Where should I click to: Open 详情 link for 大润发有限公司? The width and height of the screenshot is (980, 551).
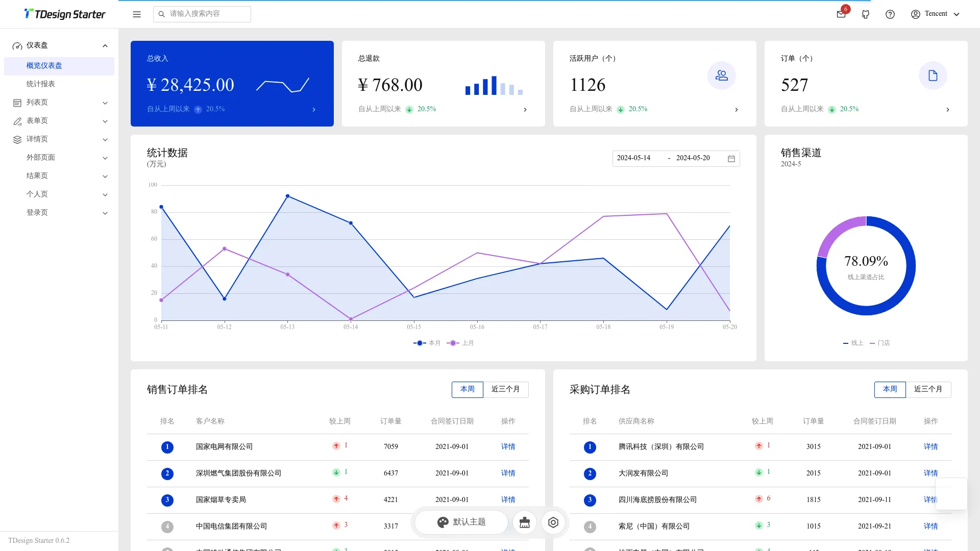pos(931,473)
